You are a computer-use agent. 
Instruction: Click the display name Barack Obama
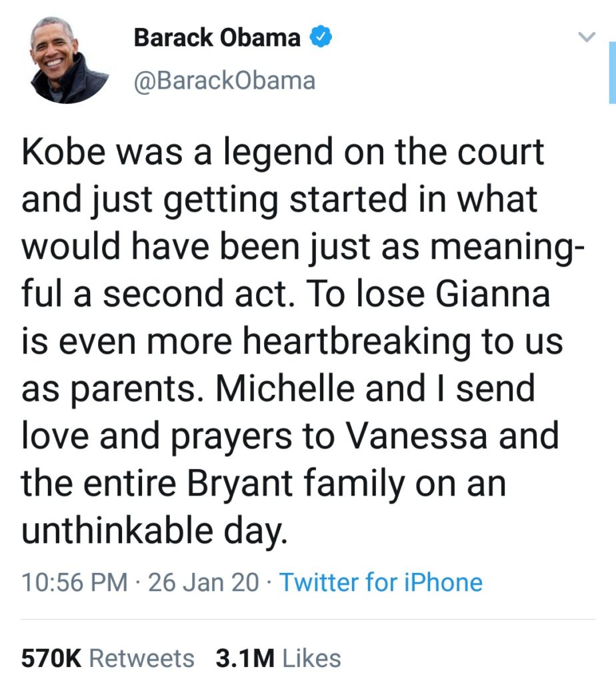217,38
